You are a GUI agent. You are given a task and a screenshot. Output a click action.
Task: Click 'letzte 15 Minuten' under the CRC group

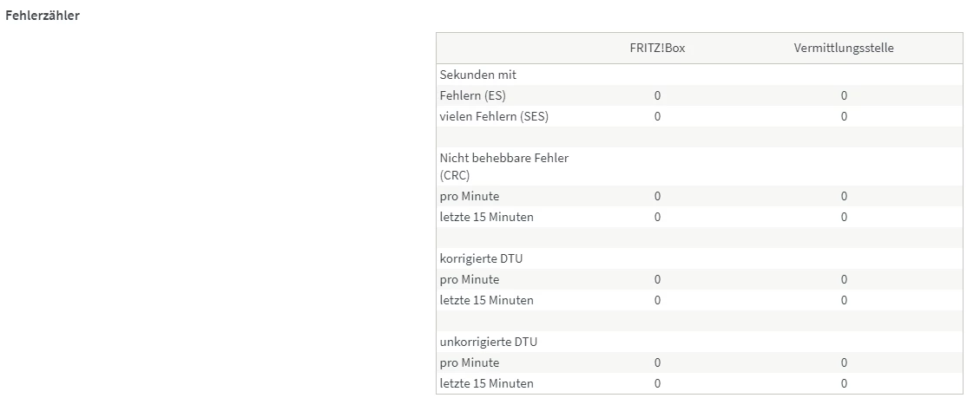coord(486,217)
